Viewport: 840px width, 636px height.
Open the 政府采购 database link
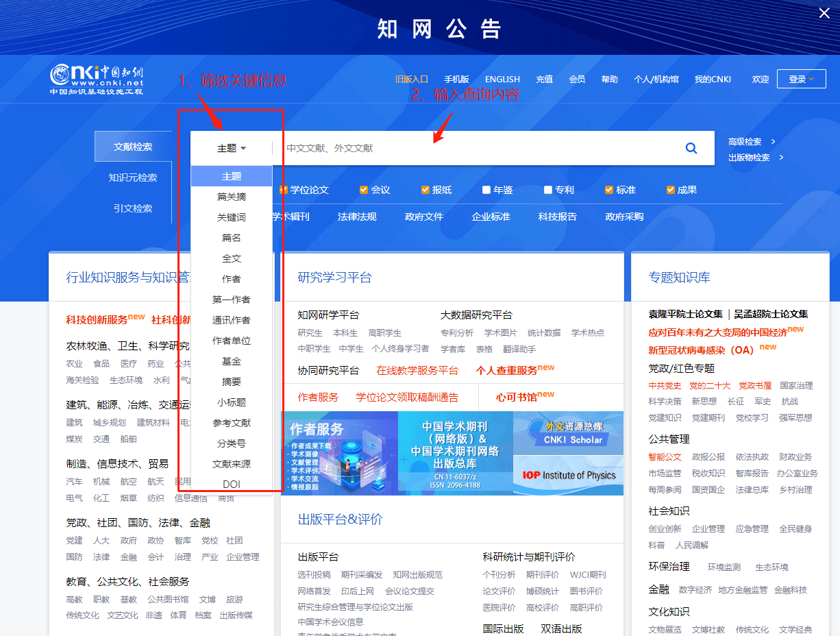click(x=624, y=217)
